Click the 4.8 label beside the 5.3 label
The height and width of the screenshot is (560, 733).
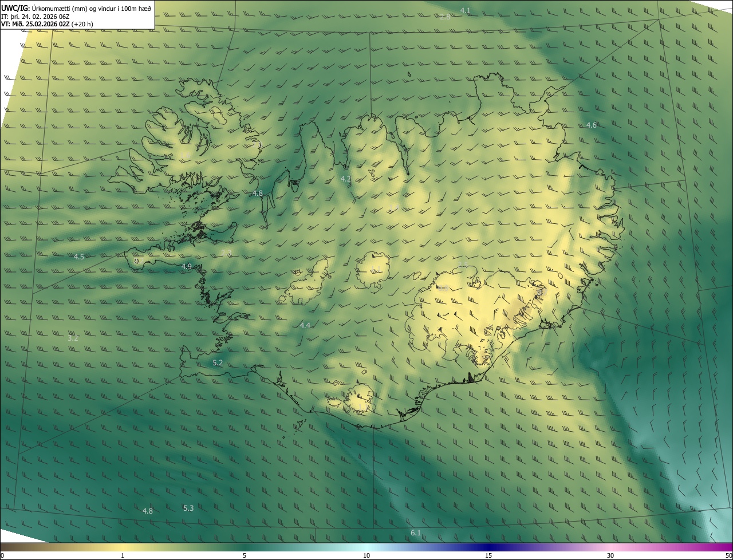click(x=148, y=511)
